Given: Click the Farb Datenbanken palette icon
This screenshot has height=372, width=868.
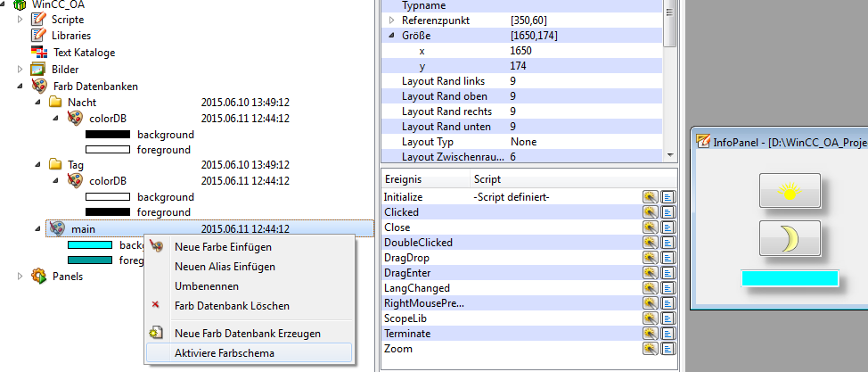Looking at the screenshot, I should [x=39, y=86].
